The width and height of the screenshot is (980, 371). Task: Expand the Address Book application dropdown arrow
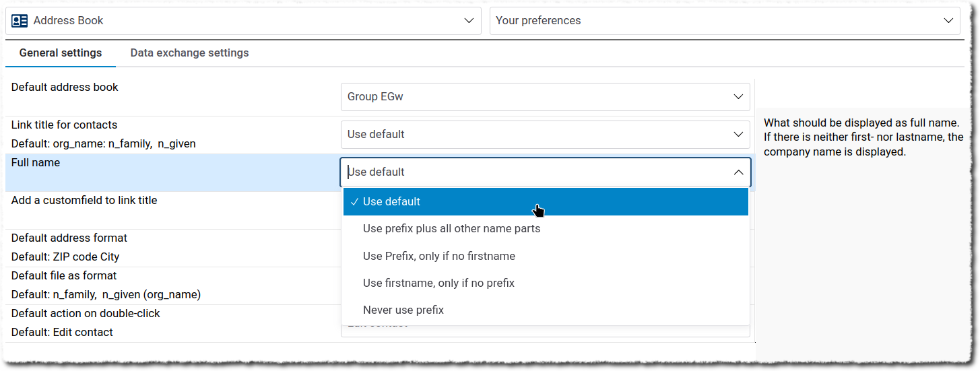point(469,21)
